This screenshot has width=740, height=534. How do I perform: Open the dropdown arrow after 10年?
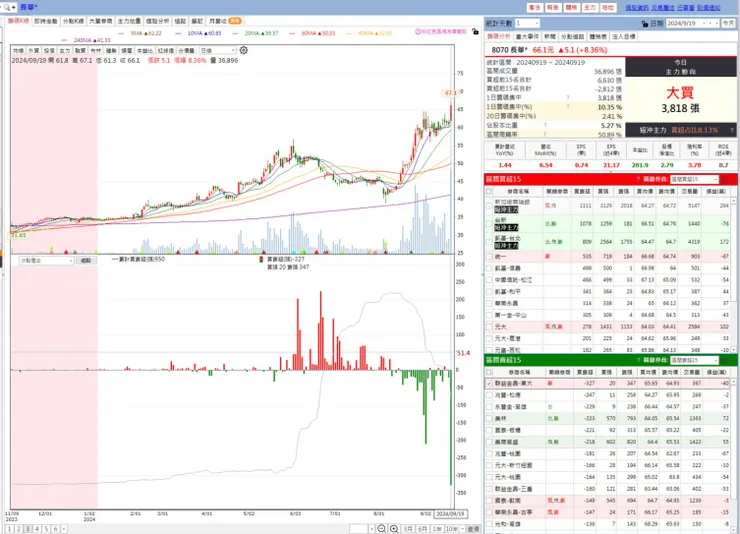pyautogui.click(x=462, y=529)
